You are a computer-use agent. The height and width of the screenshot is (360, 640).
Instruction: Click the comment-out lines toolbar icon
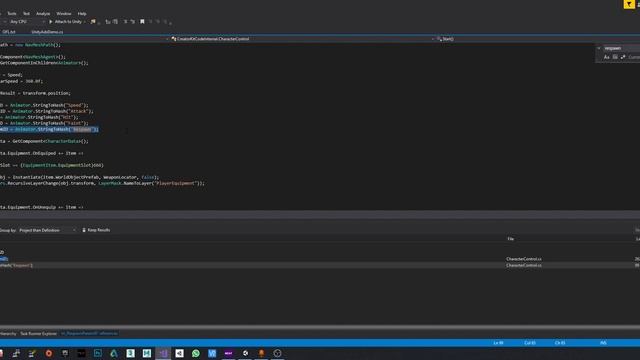(x=125, y=22)
